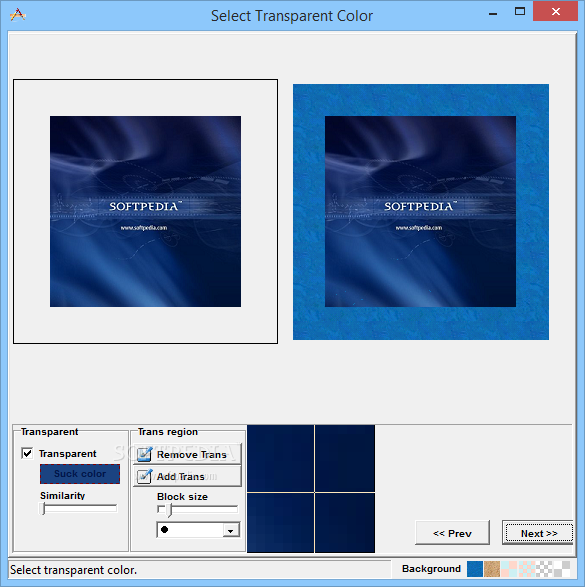The width and height of the screenshot is (585, 587).
Task: Choose the large pink-cyan checker background
Action: 509,569
